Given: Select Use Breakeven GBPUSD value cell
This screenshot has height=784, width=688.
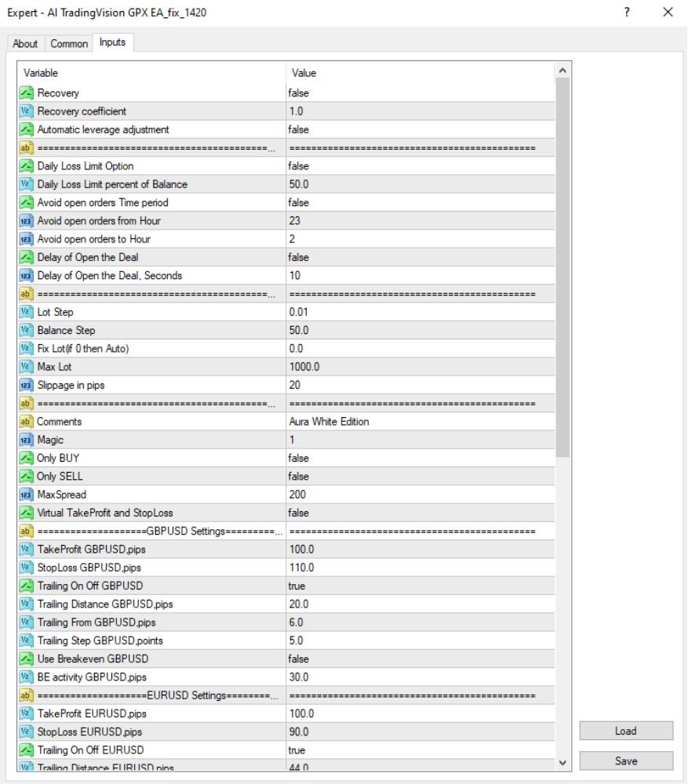Looking at the screenshot, I should point(420,659).
